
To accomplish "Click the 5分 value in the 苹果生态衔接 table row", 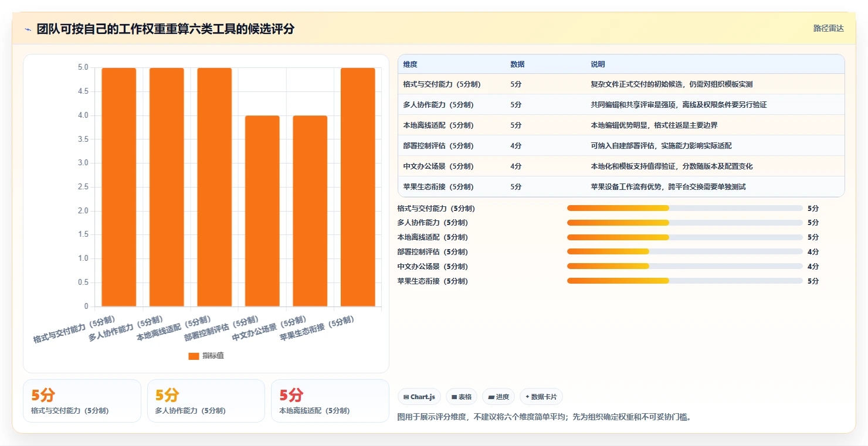I will tap(516, 187).
